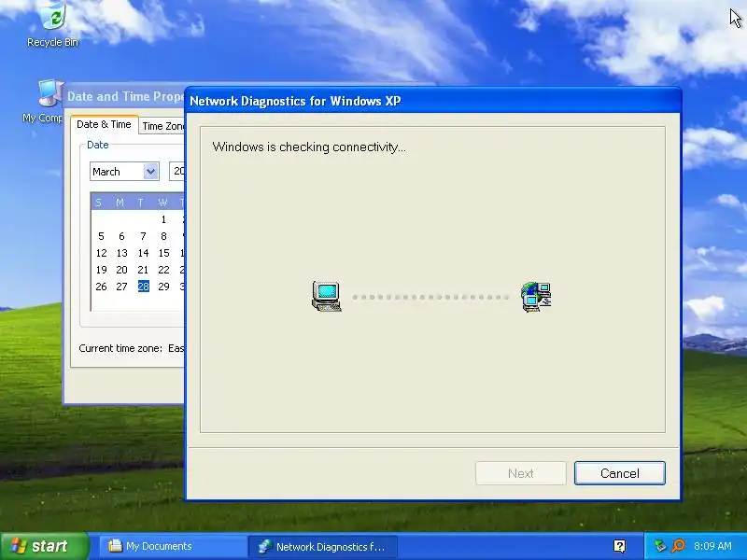Viewport: 747px width, 560px height.
Task: Click 'Windows is checking connectivity...' text
Action: click(x=309, y=147)
